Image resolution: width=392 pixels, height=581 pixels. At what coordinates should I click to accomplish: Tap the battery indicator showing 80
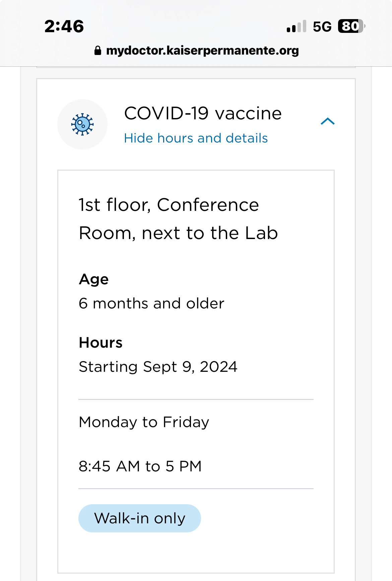coord(351,26)
